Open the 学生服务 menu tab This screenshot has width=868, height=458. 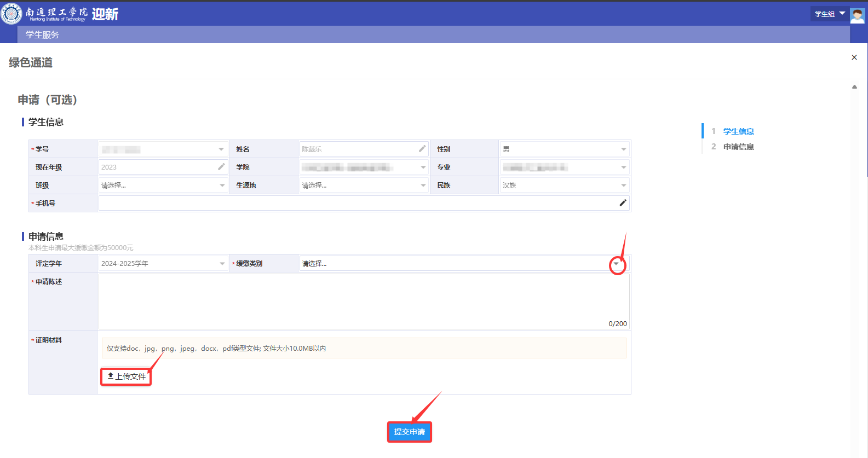[x=42, y=34]
